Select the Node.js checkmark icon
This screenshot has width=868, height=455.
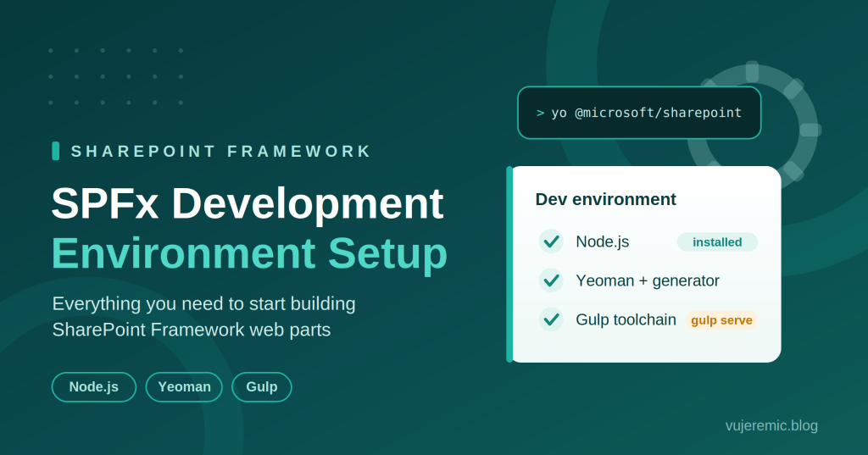coord(551,241)
